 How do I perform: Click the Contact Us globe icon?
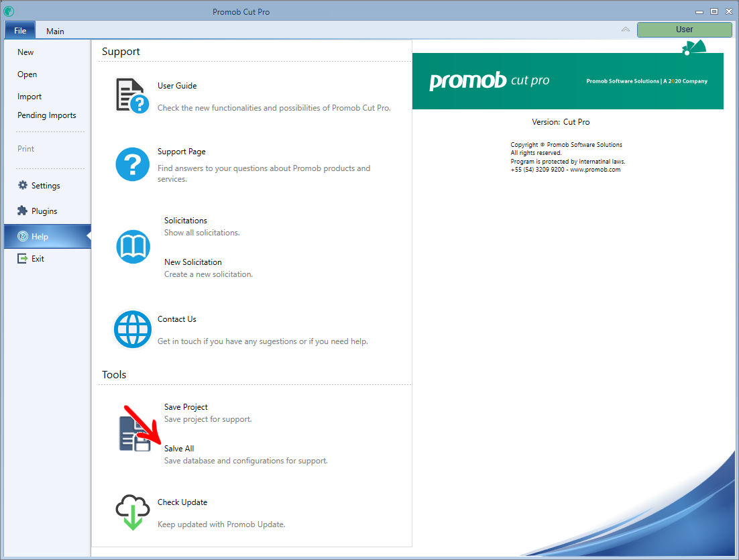(132, 329)
